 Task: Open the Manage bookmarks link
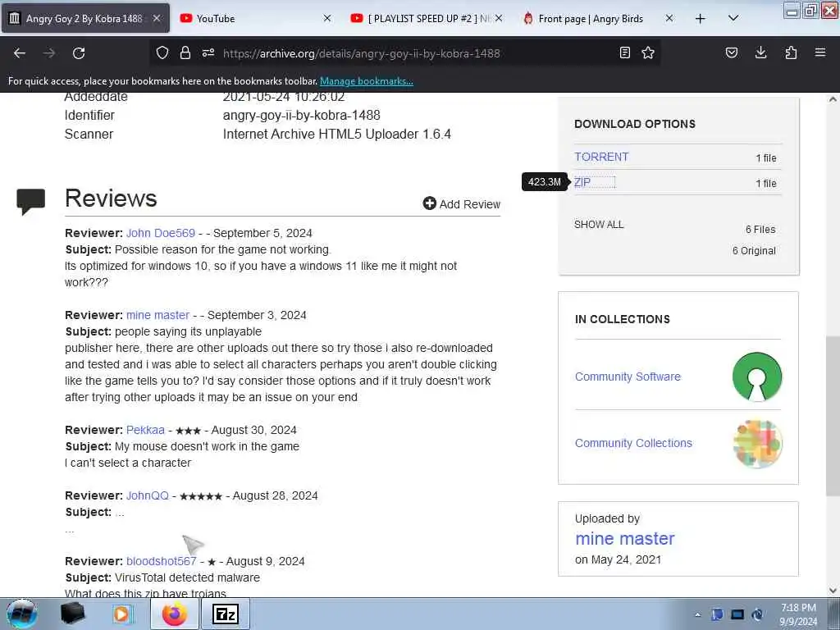pos(367,81)
